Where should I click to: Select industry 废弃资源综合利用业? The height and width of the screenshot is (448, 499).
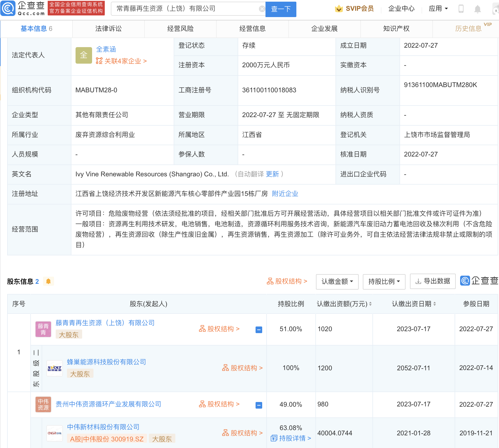(105, 135)
